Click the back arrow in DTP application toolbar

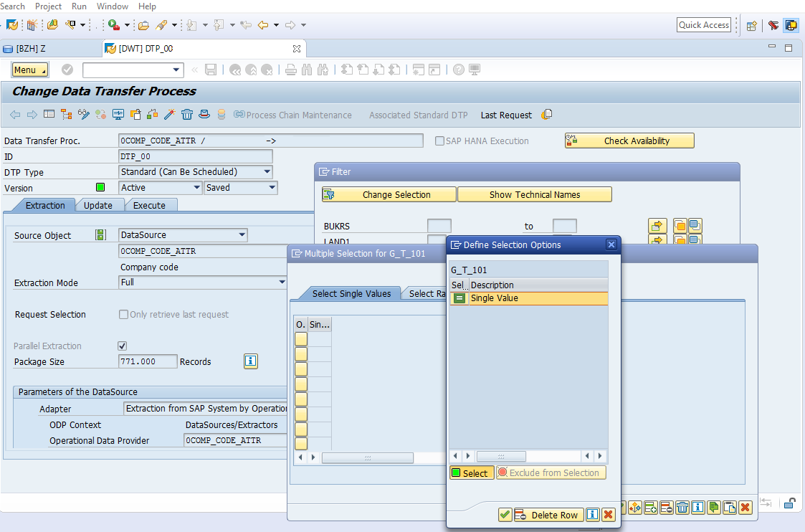pyautogui.click(x=15, y=115)
